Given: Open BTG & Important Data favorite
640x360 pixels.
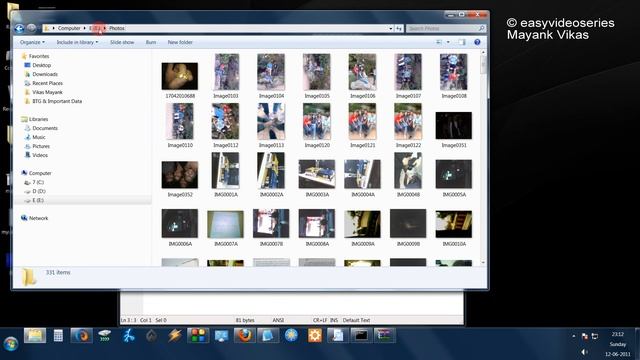Looking at the screenshot, I should click(57, 101).
